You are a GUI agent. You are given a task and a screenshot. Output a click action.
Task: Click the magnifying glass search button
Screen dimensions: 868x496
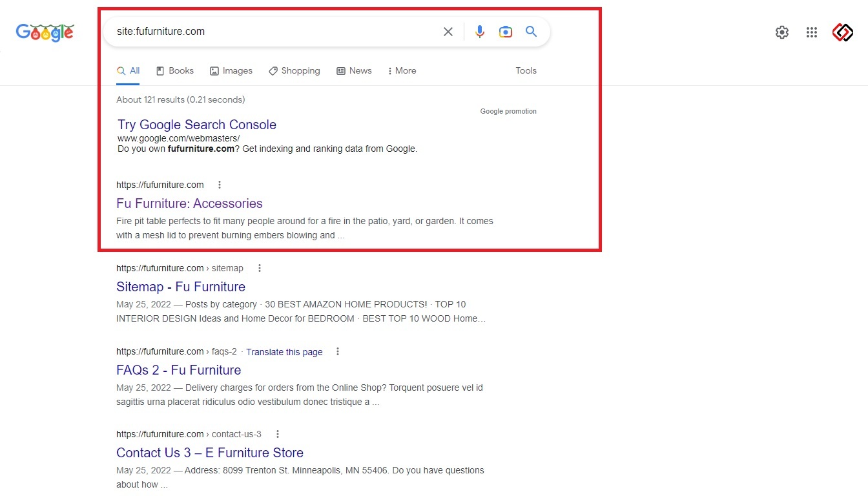click(x=532, y=32)
